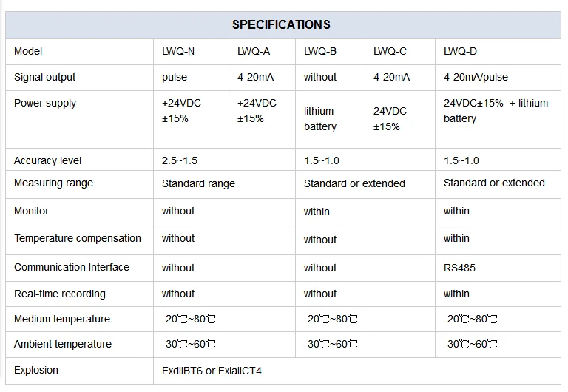Click the Temperature compensation row label
Screen dimensions: 568x392
tap(78, 238)
